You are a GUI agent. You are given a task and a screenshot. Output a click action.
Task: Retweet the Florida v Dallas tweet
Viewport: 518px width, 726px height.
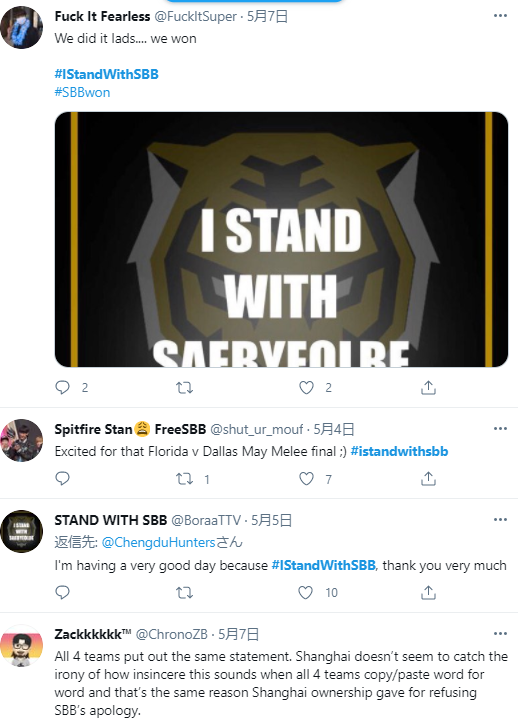[184, 478]
